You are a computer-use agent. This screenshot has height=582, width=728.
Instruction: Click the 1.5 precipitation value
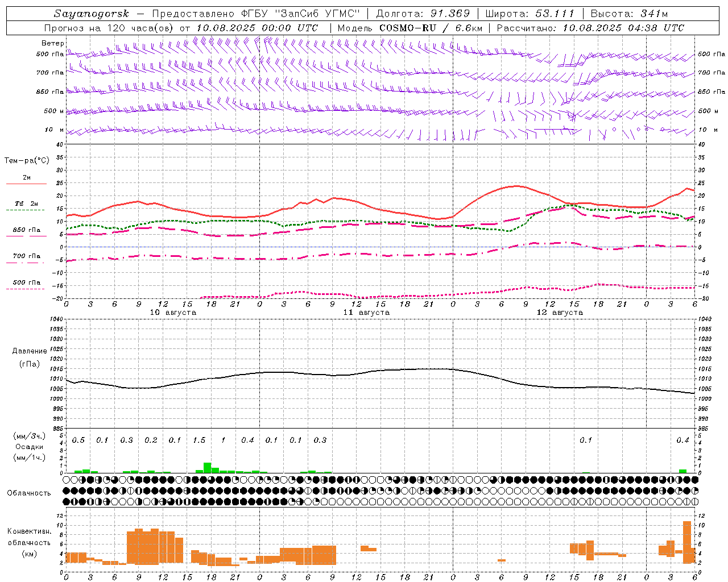click(199, 440)
